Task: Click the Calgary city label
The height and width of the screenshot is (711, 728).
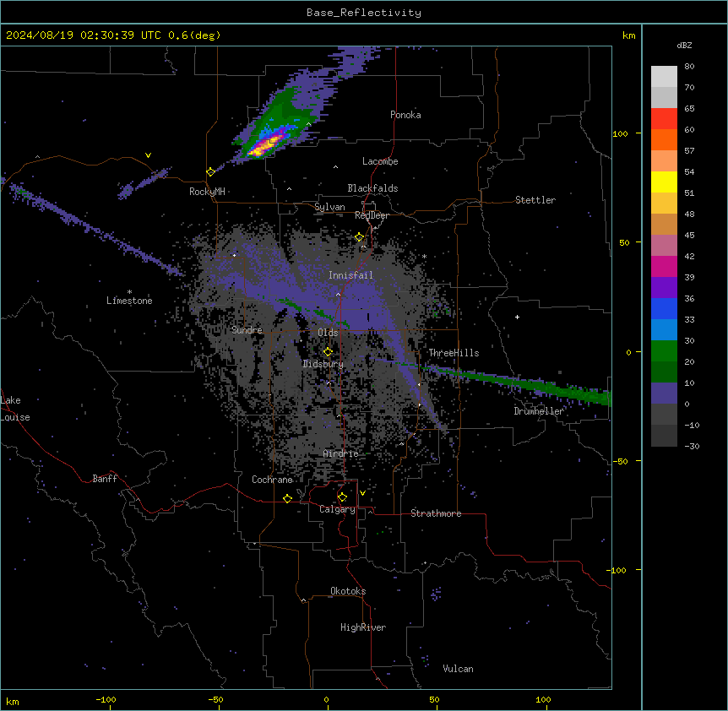Action: [x=337, y=509]
